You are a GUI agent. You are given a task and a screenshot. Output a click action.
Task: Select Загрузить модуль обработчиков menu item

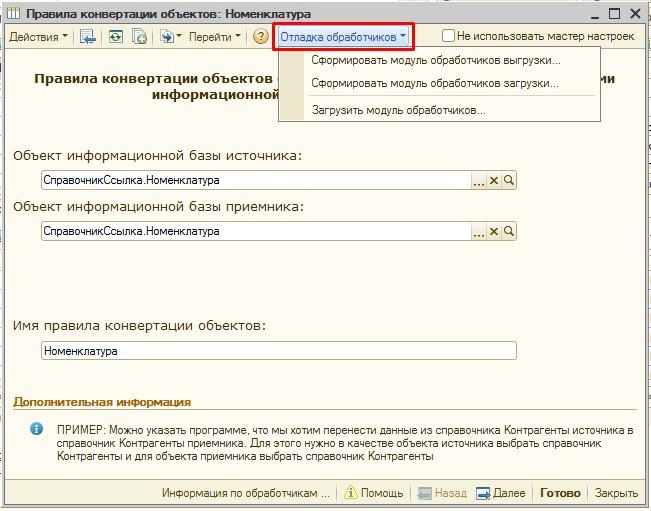pos(399,110)
